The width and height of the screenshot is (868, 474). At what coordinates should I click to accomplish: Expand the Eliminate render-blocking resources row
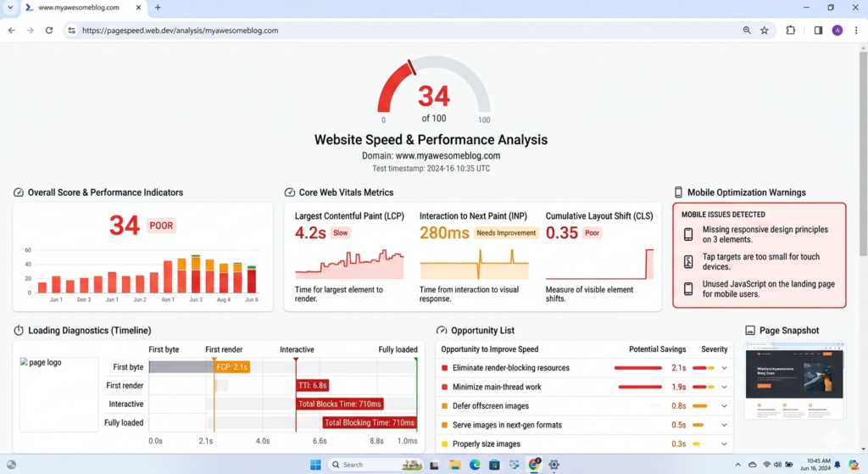click(x=583, y=368)
